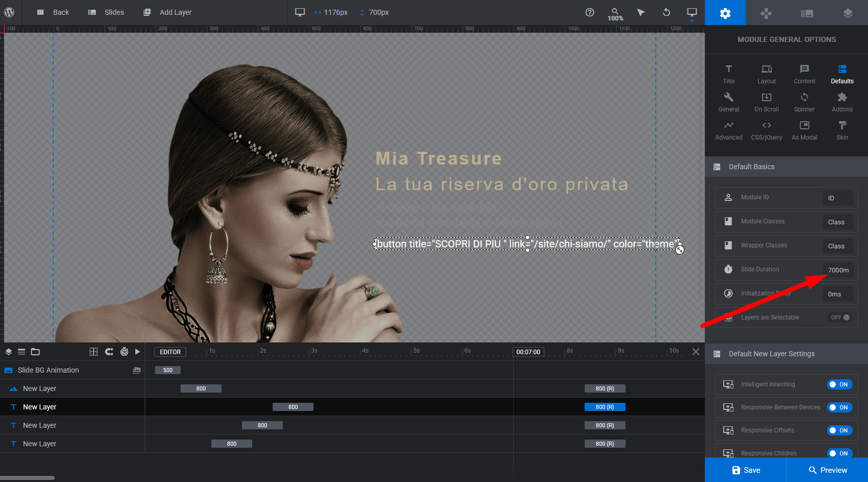Open the Slides menu
This screenshot has width=868, height=482.
pos(106,12)
